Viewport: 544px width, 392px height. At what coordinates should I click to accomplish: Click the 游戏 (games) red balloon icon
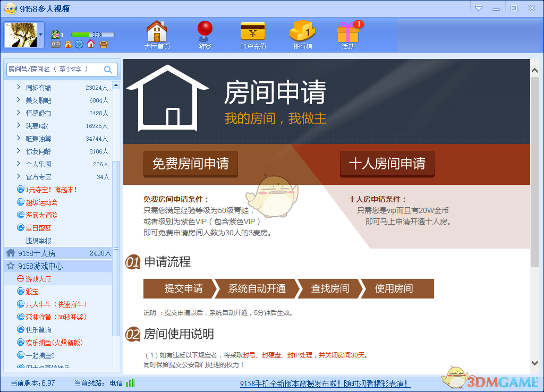pos(205,34)
